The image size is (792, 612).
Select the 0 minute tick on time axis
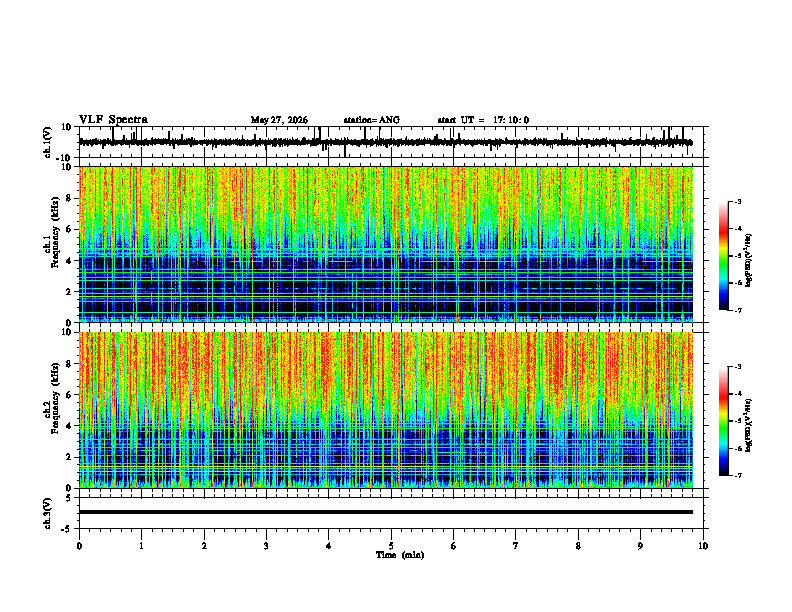pyautogui.click(x=79, y=546)
